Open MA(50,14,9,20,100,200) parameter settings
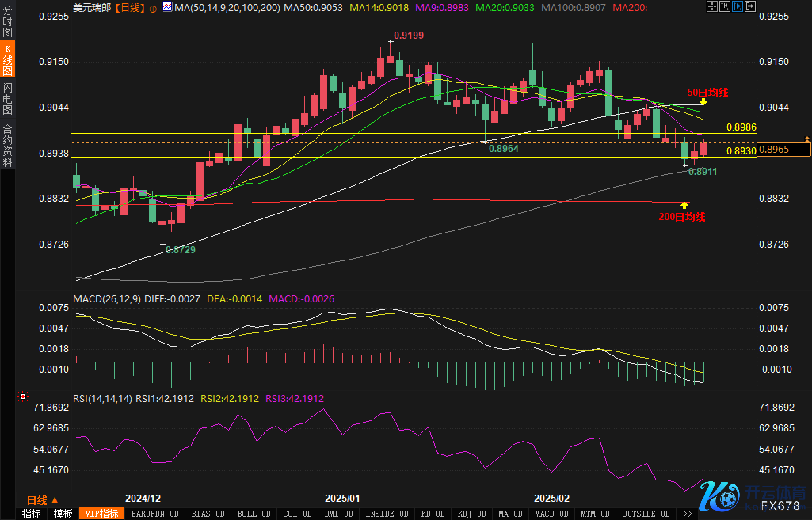 [x=227, y=8]
